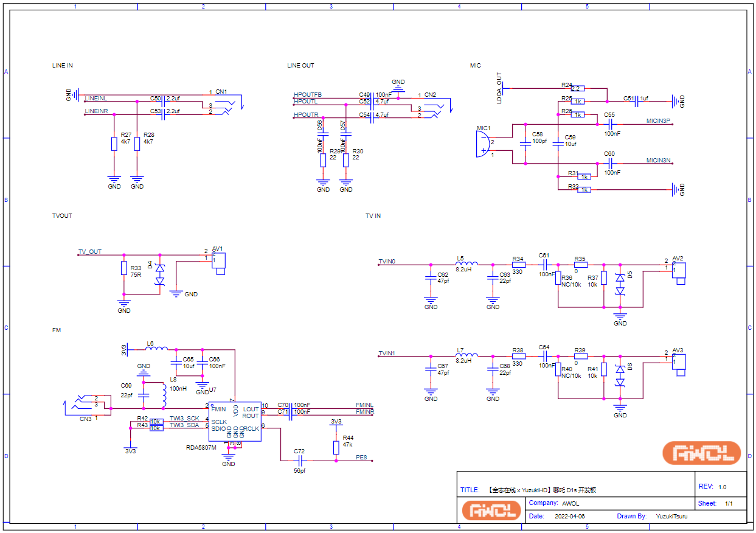
Task: Select the YuzukiTsuru drawn-by text
Action: 671,517
